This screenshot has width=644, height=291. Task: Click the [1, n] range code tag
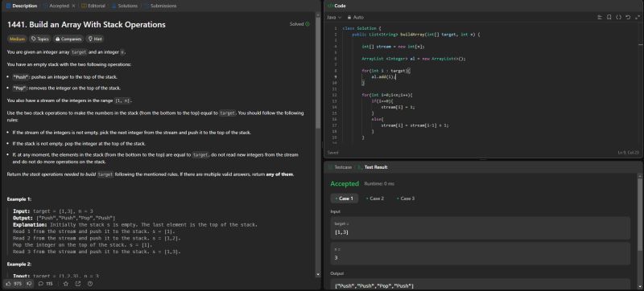[x=123, y=100]
